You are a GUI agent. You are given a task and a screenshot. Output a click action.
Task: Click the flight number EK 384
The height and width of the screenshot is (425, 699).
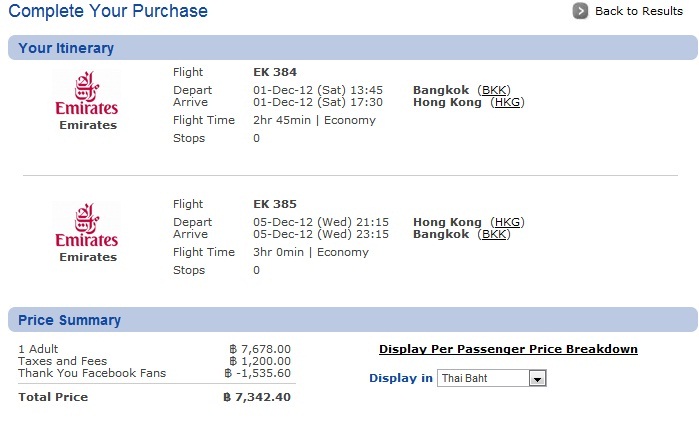[x=275, y=72]
